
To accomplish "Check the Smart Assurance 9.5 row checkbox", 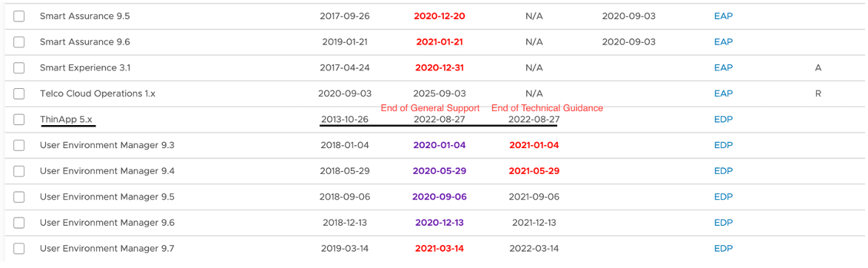I will pyautogui.click(x=18, y=16).
